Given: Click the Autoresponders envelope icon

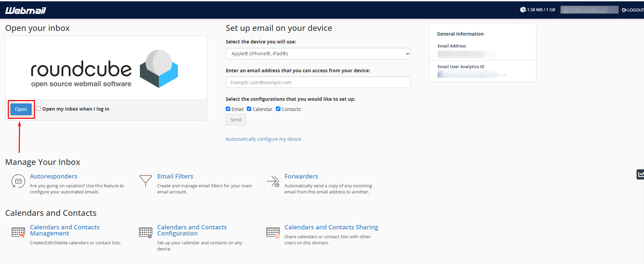Looking at the screenshot, I should (18, 181).
